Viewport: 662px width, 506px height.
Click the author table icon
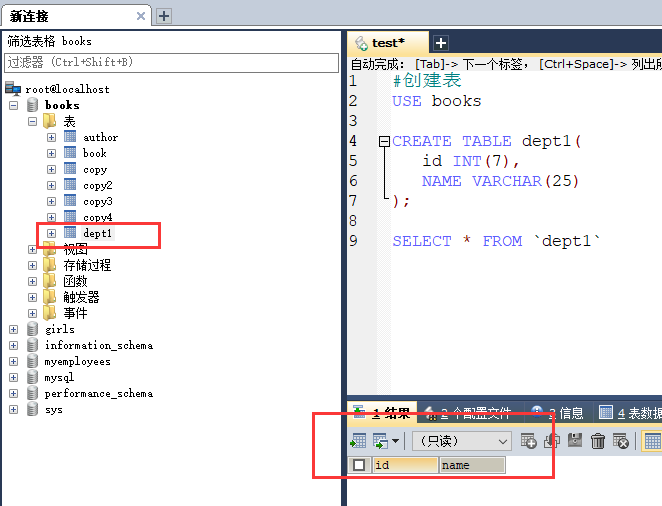(70, 137)
